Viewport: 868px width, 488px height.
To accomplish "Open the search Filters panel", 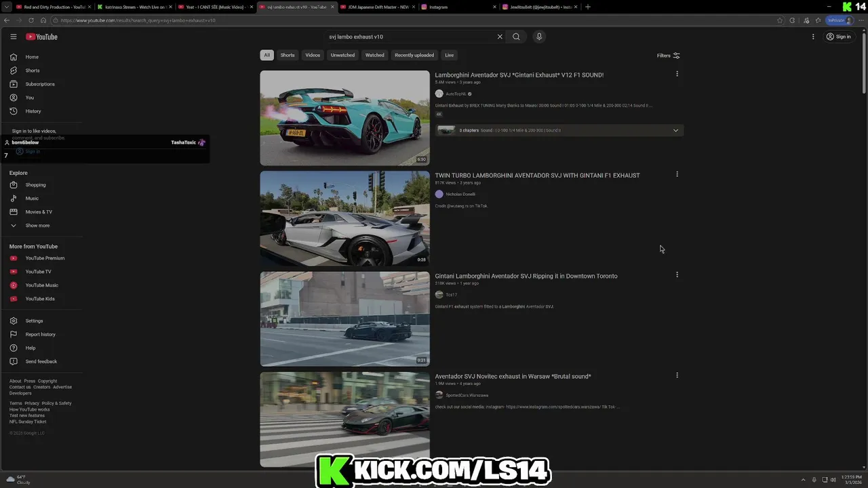I will (669, 56).
